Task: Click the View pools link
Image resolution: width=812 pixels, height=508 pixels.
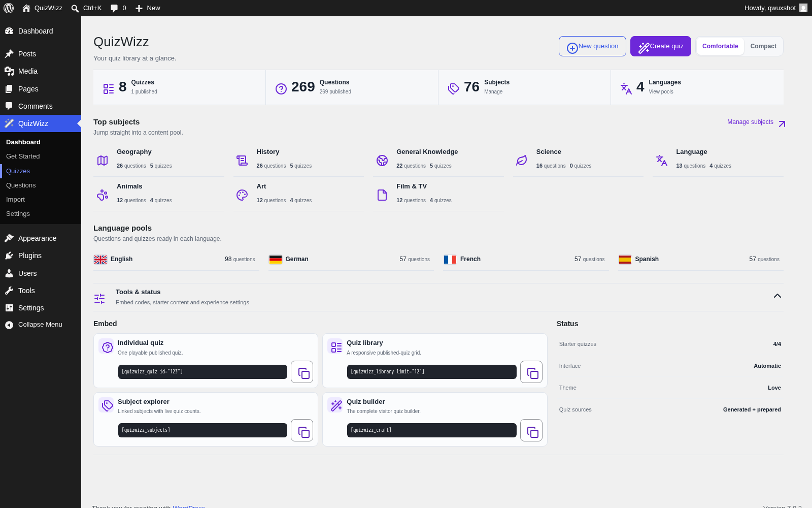Action: [x=661, y=92]
